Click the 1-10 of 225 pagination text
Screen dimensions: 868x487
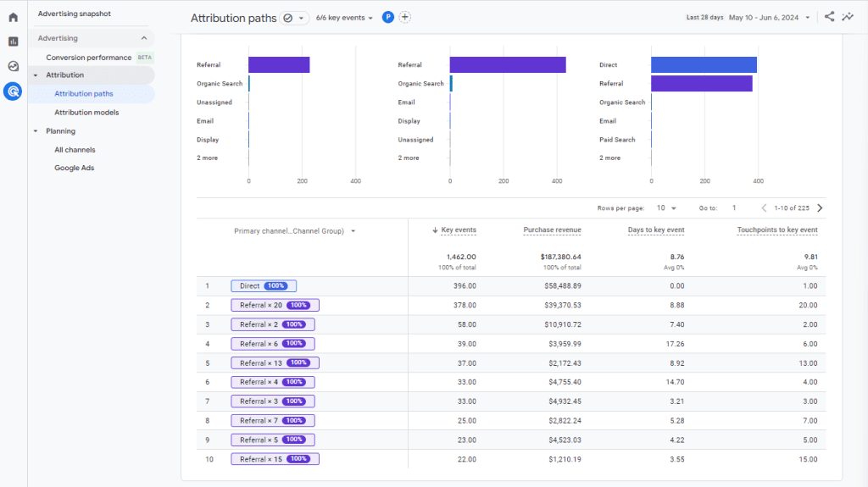(792, 208)
